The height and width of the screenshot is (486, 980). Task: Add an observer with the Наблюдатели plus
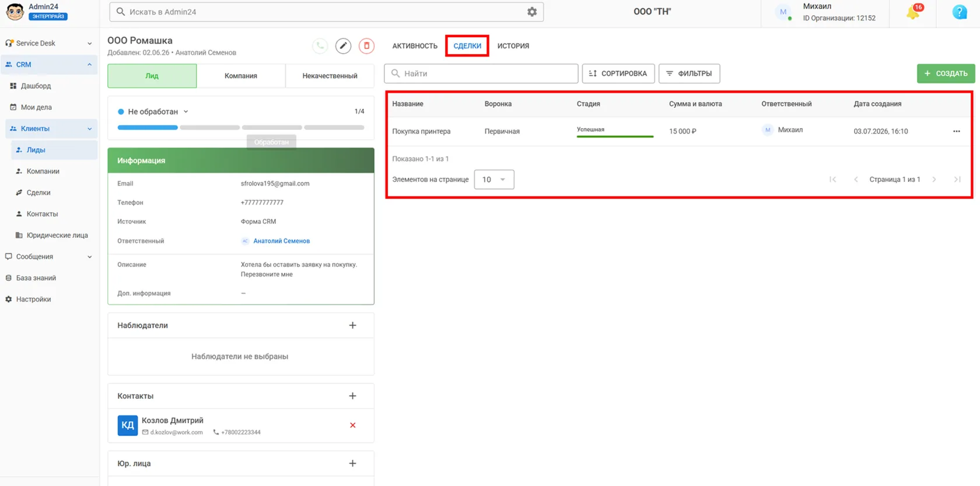tap(353, 325)
